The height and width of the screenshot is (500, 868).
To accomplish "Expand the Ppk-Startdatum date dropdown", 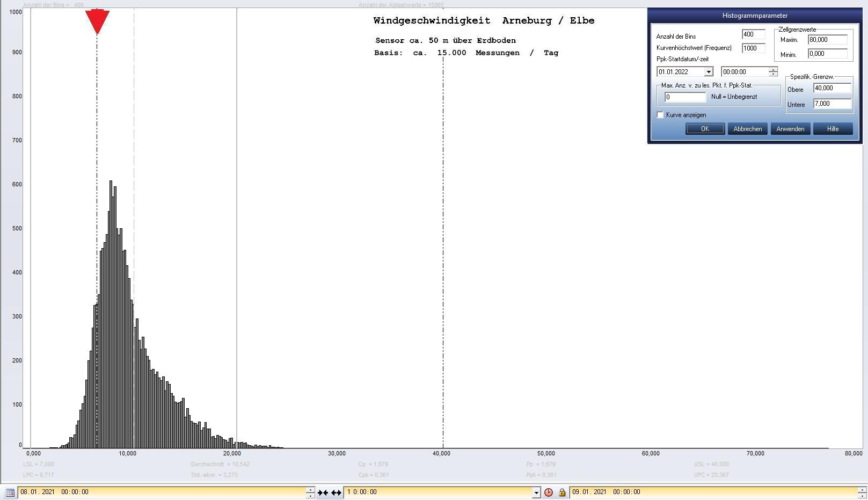I will (x=709, y=72).
